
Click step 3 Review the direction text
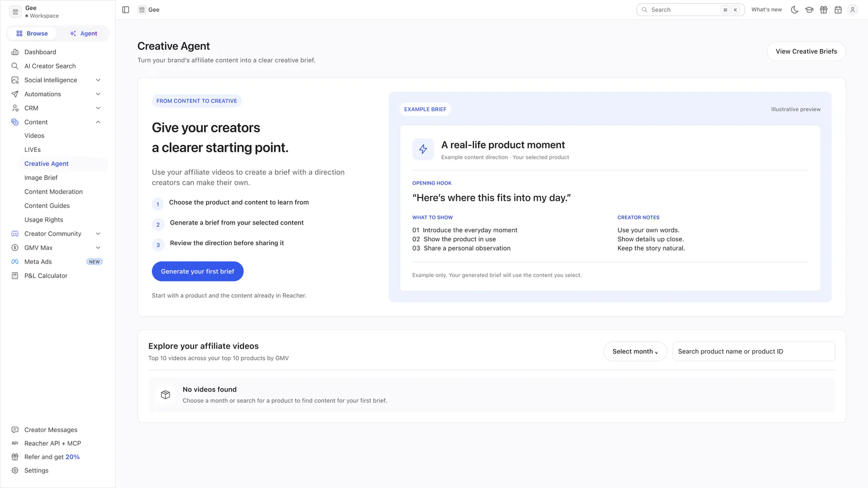tap(227, 243)
